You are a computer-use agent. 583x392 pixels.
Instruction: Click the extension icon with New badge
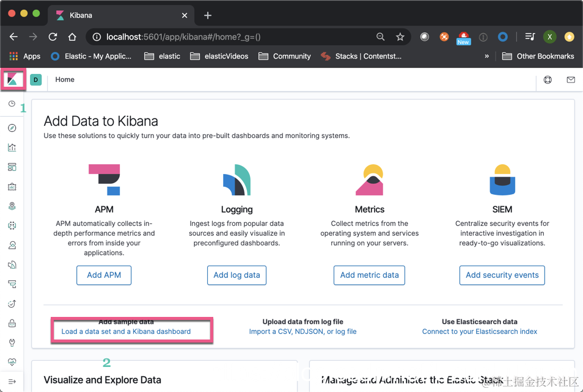click(x=463, y=38)
